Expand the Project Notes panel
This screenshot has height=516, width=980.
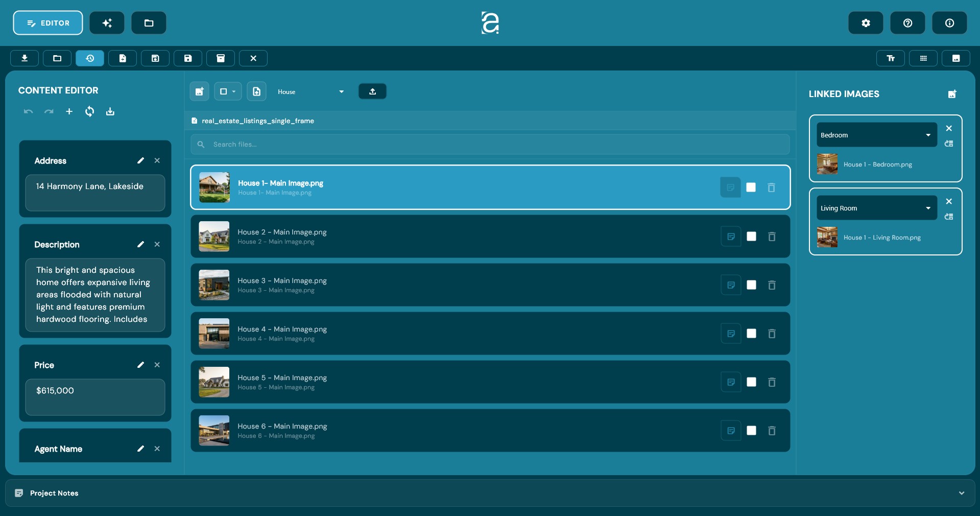tap(961, 493)
